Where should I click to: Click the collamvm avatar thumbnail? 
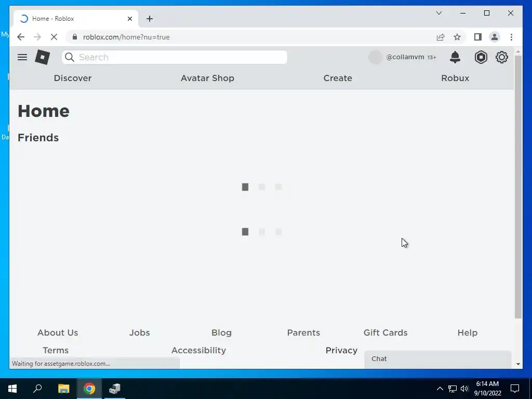tap(375, 57)
